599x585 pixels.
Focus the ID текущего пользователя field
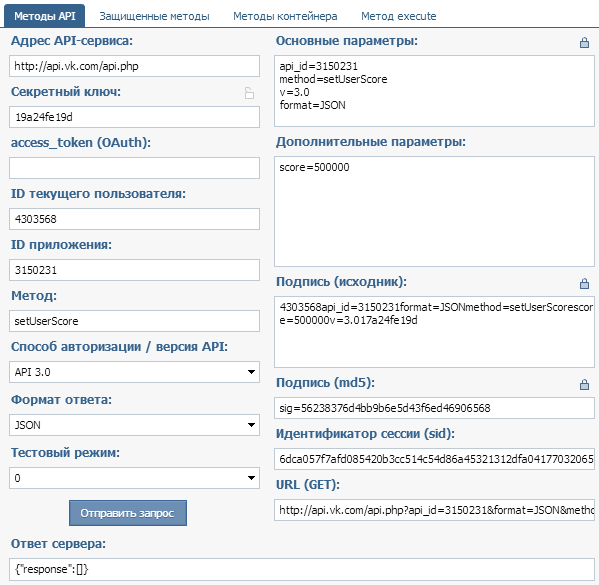(134, 219)
